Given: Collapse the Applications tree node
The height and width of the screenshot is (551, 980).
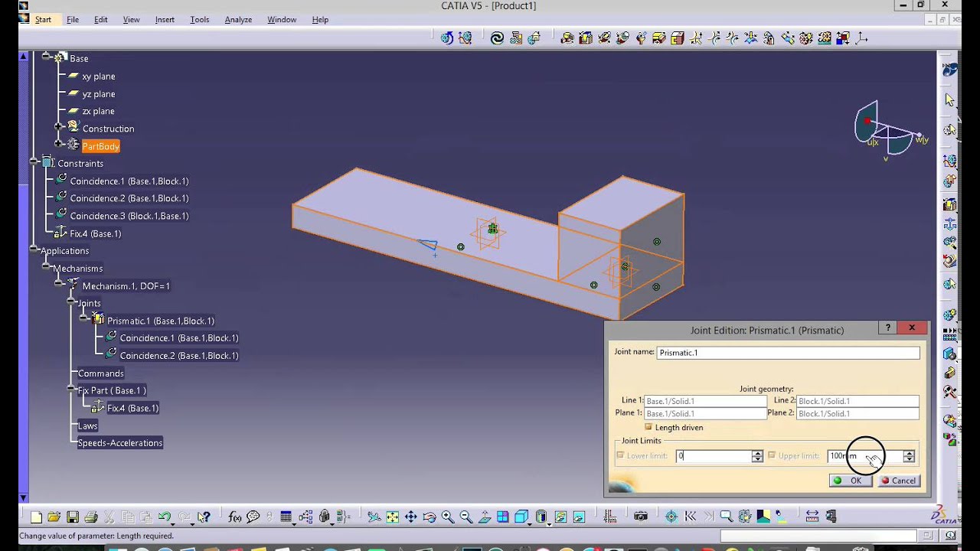Looking at the screenshot, I should pos(34,249).
